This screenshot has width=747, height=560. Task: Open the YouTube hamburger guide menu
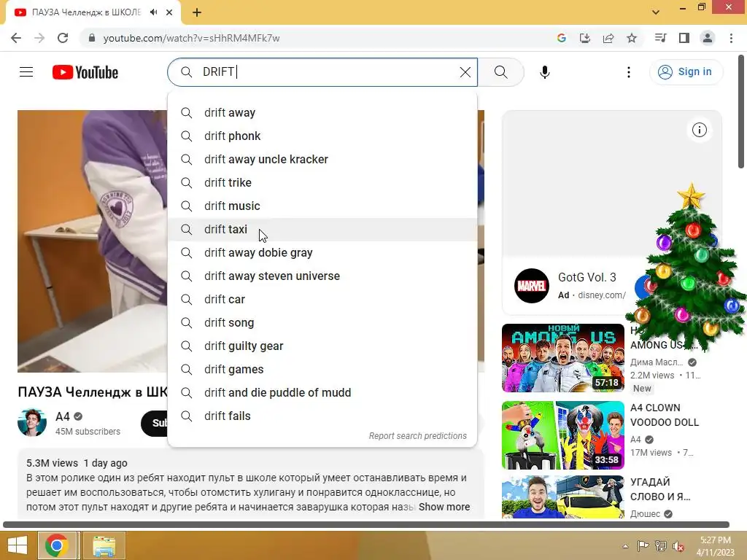pyautogui.click(x=26, y=72)
